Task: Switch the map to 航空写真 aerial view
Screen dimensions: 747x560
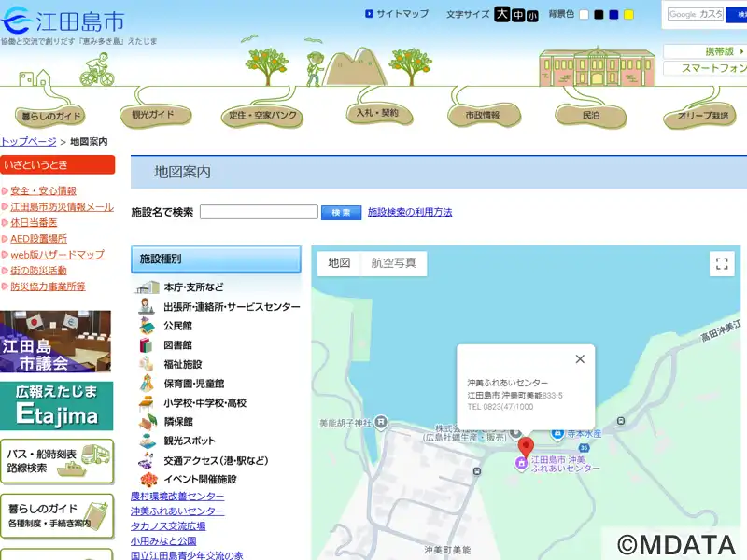Action: pos(393,263)
